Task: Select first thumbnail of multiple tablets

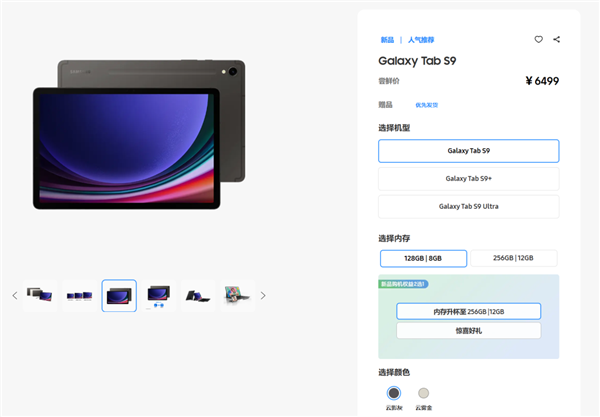Action: click(x=40, y=295)
